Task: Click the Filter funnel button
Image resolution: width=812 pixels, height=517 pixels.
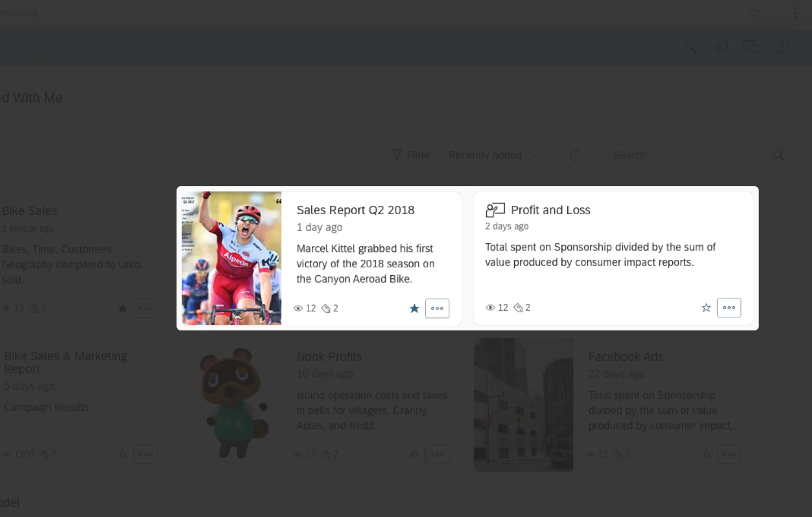Action: click(411, 155)
